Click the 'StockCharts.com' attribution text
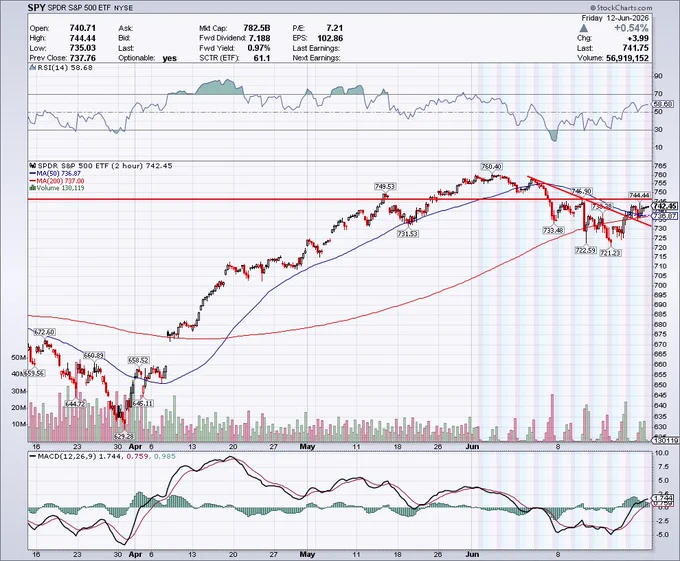The width and height of the screenshot is (680, 561). [624, 8]
